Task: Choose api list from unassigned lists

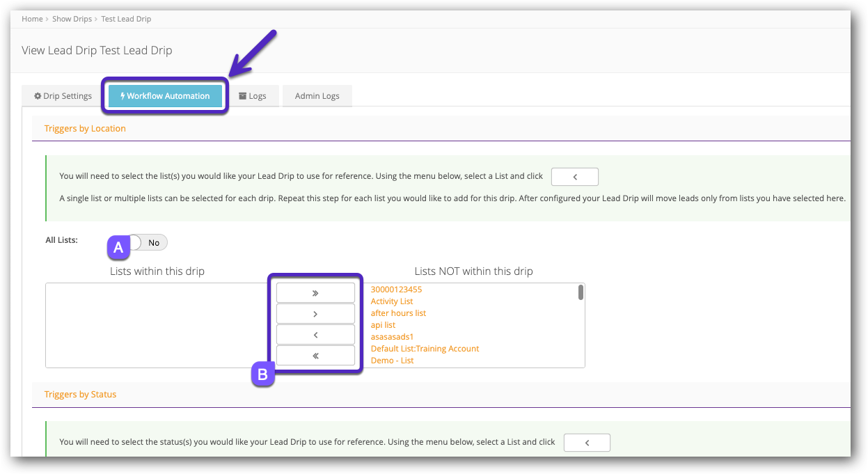Action: point(383,325)
